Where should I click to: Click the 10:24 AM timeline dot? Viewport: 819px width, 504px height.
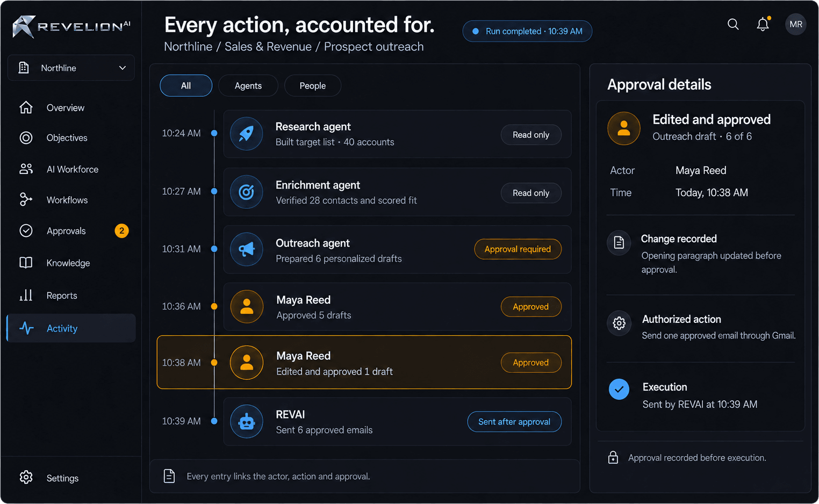pos(214,133)
